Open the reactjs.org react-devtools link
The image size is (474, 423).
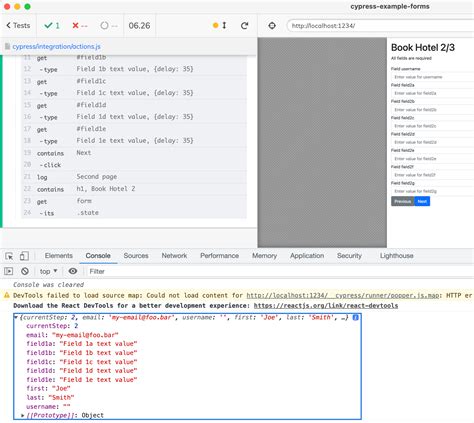(326, 306)
